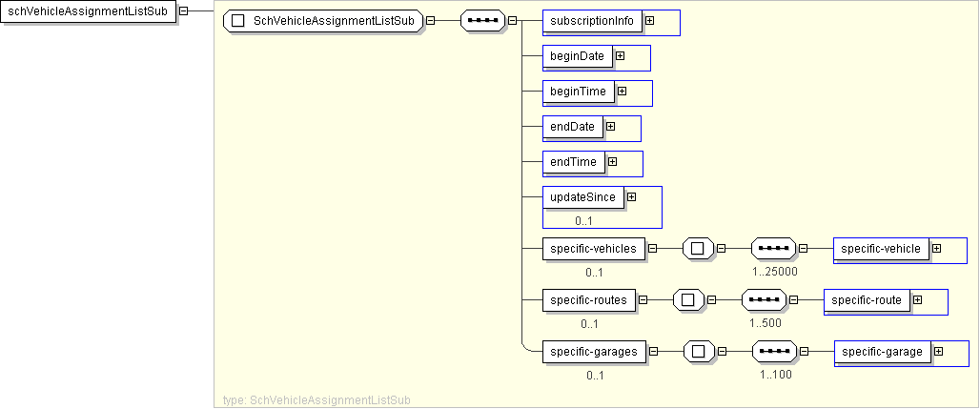Select the SchVehicleAssignmentListSub complex type box

[x=323, y=21]
